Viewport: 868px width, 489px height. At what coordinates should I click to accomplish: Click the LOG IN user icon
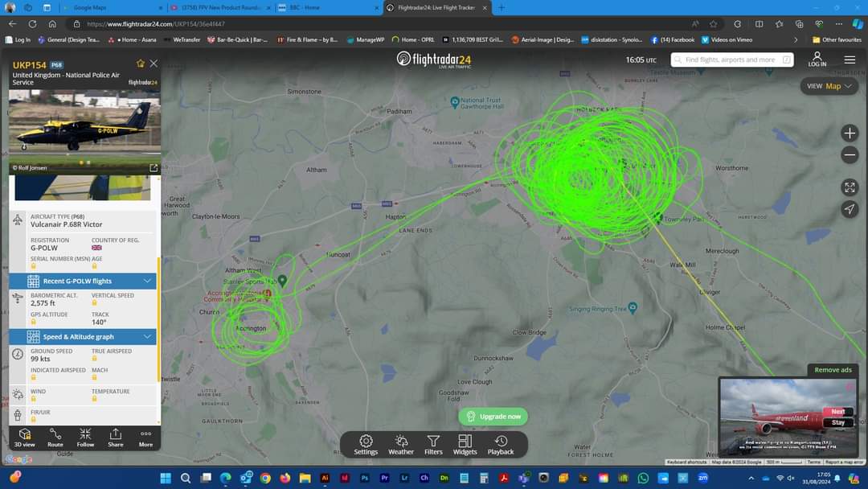tap(817, 60)
